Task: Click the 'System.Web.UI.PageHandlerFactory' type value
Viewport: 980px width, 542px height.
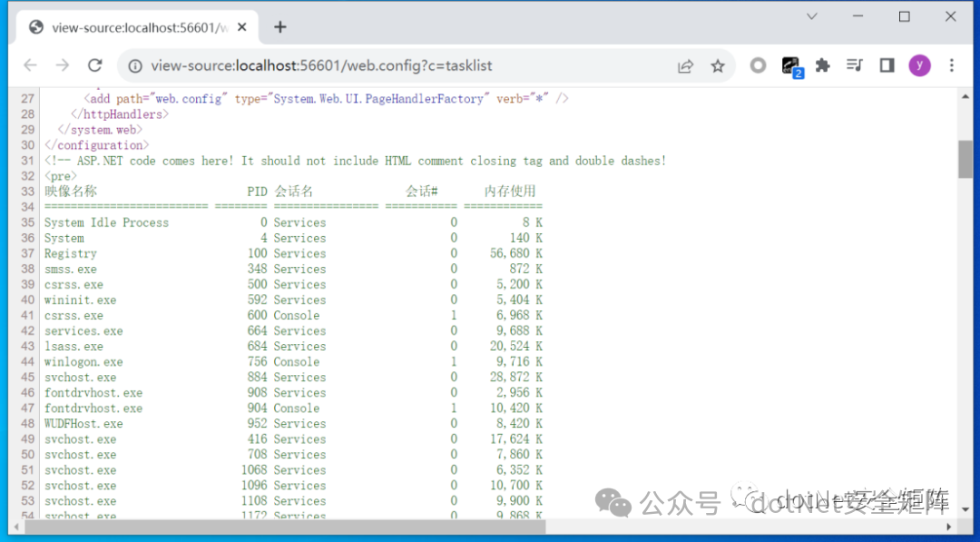Action: pyautogui.click(x=378, y=99)
